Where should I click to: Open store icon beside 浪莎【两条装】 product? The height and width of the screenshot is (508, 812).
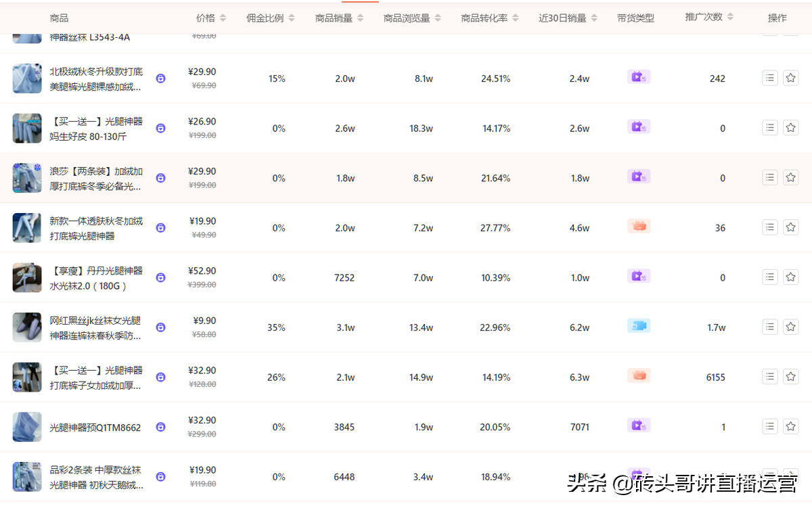pos(160,178)
